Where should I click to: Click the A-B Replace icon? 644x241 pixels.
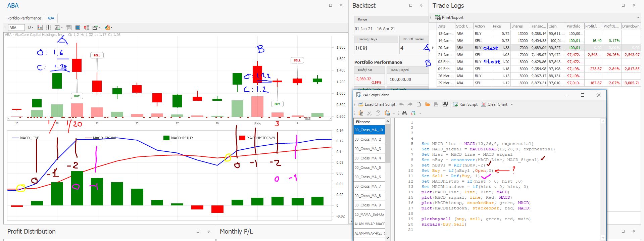(413, 113)
